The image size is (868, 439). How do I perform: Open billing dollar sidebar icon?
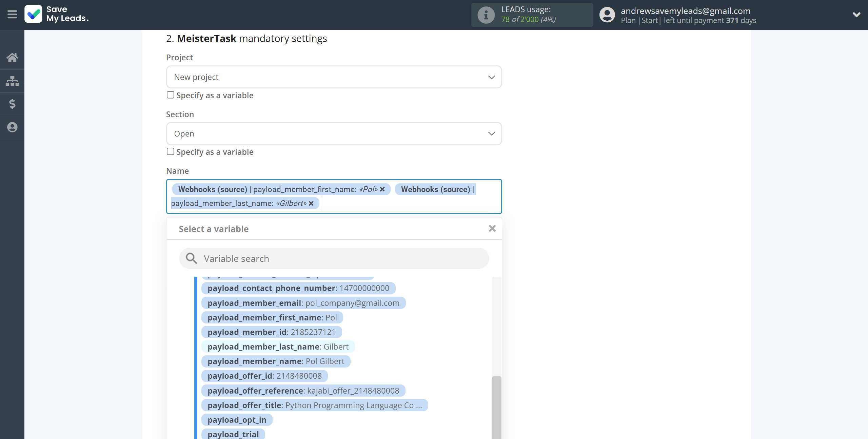(12, 104)
